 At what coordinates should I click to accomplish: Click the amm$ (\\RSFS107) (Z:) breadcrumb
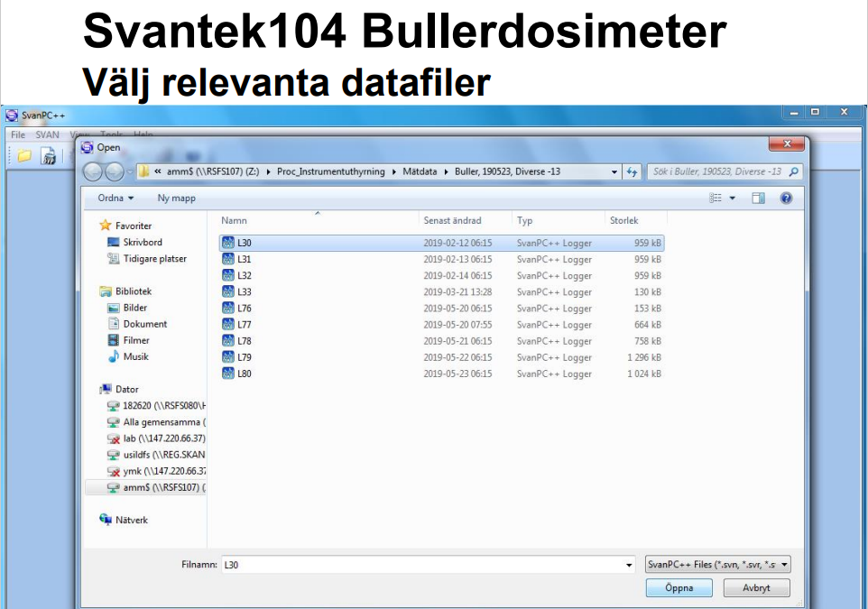[x=213, y=171]
